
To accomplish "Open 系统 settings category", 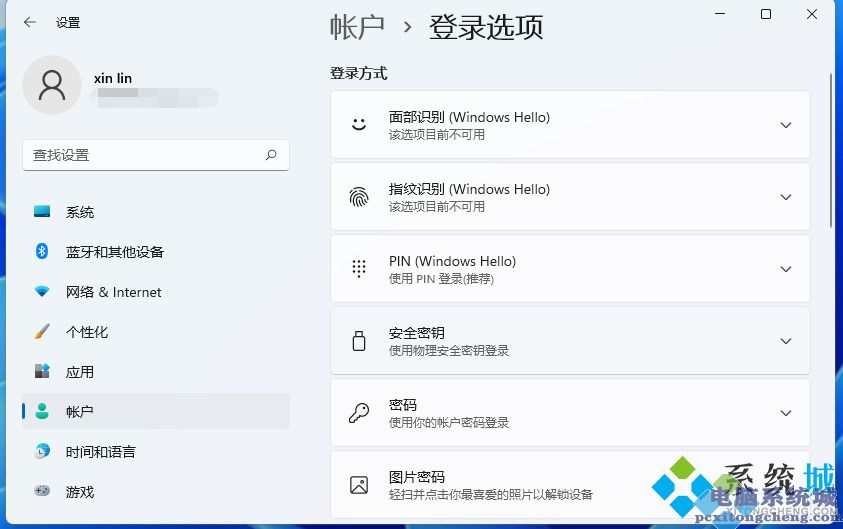I will click(156, 212).
